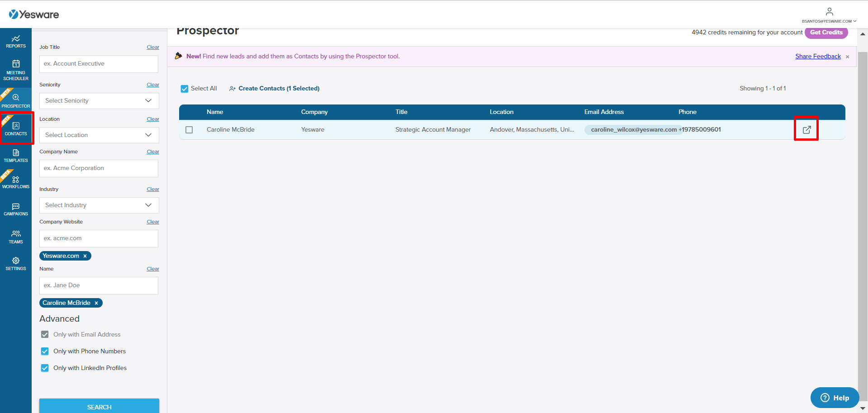Expand the Select Industry dropdown
The width and height of the screenshot is (868, 413).
[99, 205]
